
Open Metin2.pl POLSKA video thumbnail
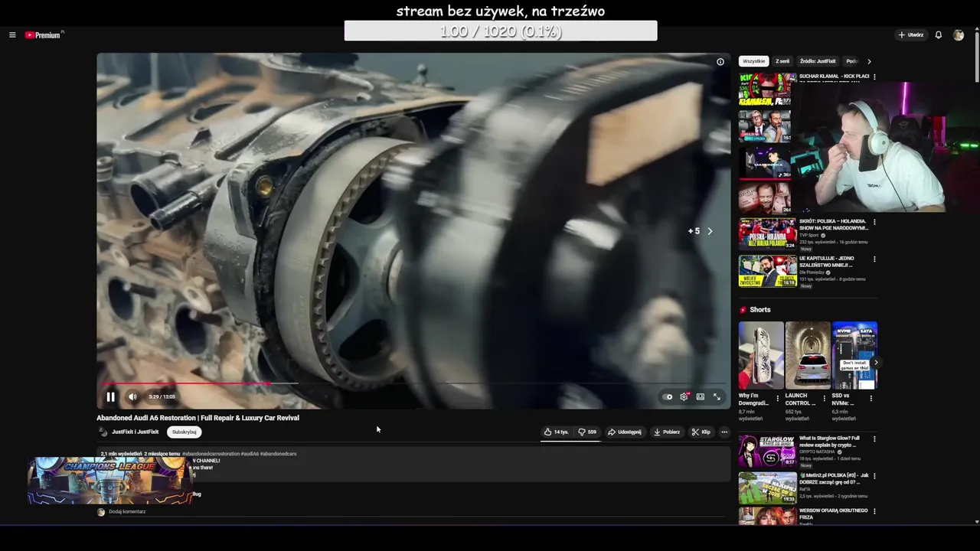767,487
